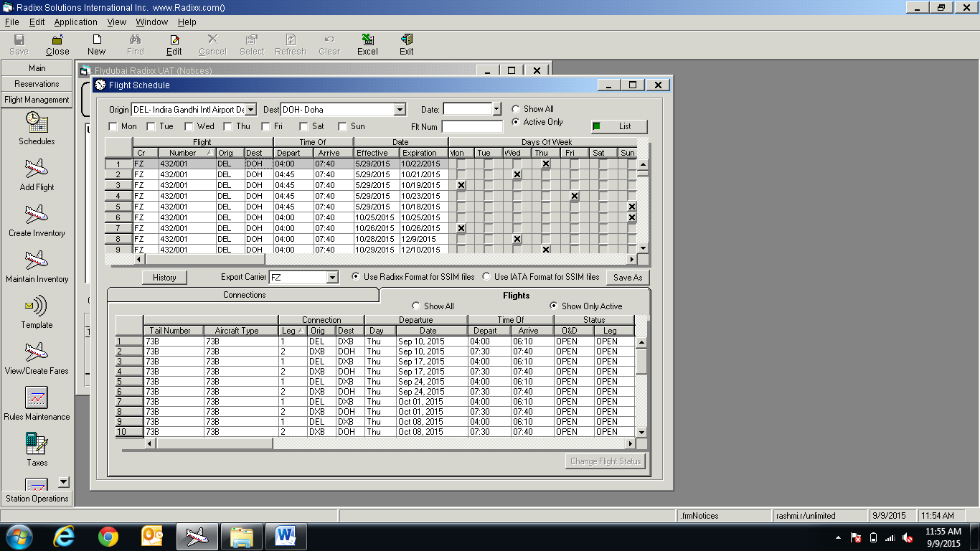Expand the Origin airport dropdown
The height and width of the screenshot is (551, 980).
(250, 110)
